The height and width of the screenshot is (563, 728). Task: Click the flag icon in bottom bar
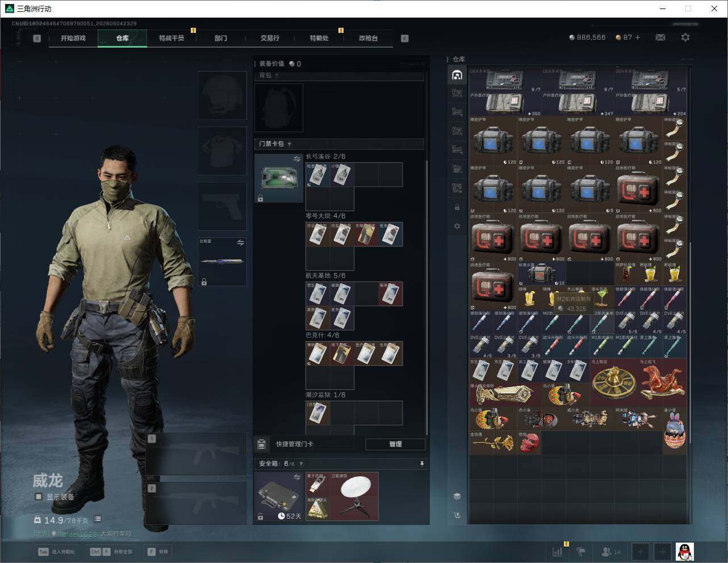click(580, 551)
